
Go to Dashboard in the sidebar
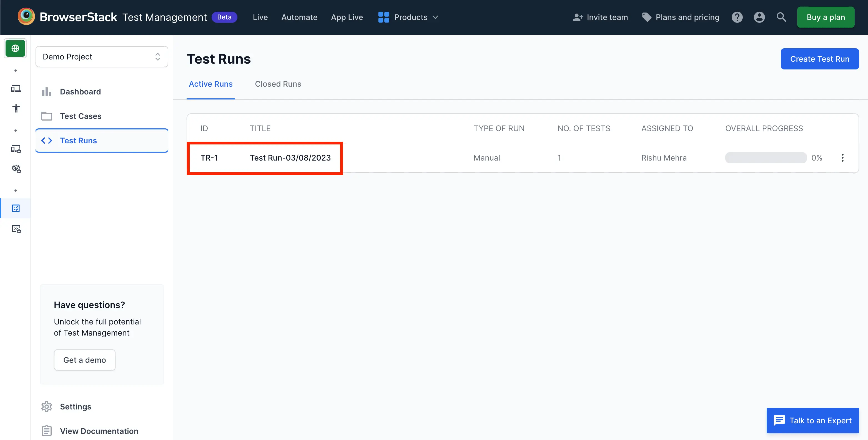pyautogui.click(x=80, y=92)
